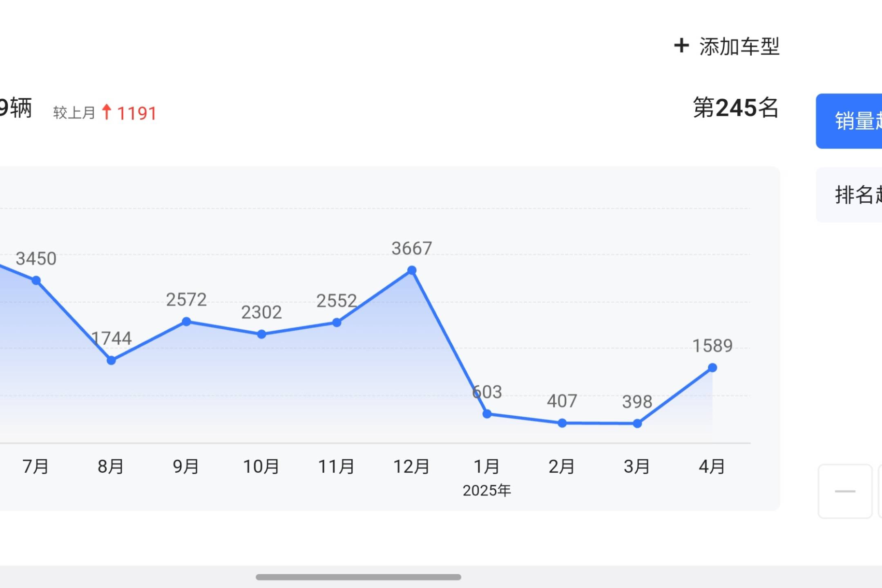Click the 9月 data point on chart
The height and width of the screenshot is (588, 882).
tap(186, 322)
